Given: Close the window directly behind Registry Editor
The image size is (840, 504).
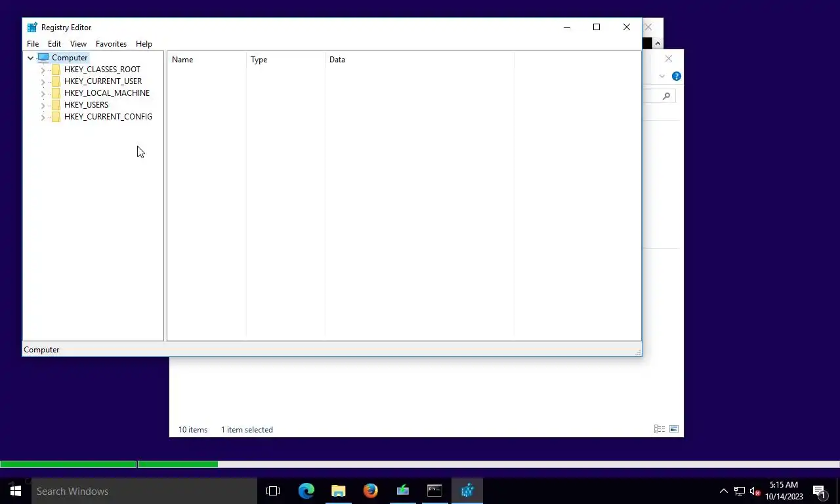Looking at the screenshot, I should (x=648, y=28).
